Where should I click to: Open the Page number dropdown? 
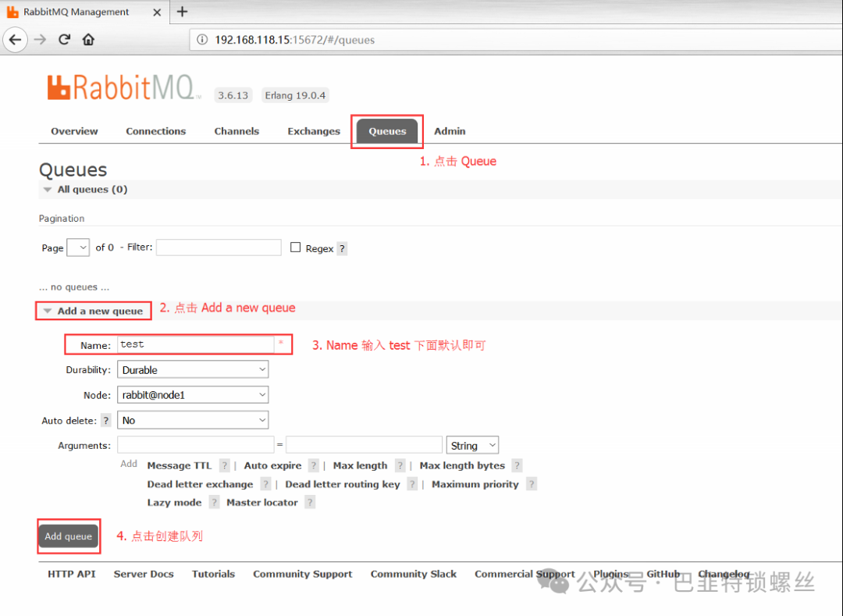pyautogui.click(x=78, y=247)
